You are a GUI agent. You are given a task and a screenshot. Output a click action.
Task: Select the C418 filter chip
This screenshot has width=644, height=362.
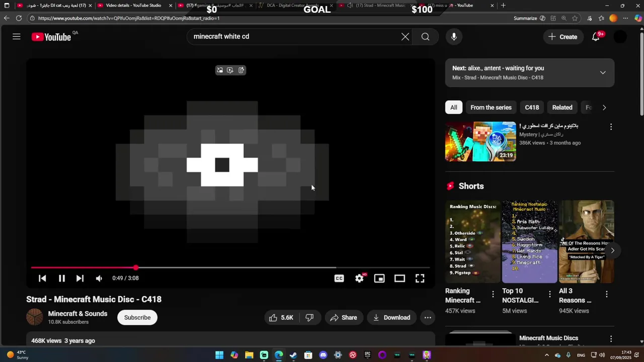coord(532,108)
